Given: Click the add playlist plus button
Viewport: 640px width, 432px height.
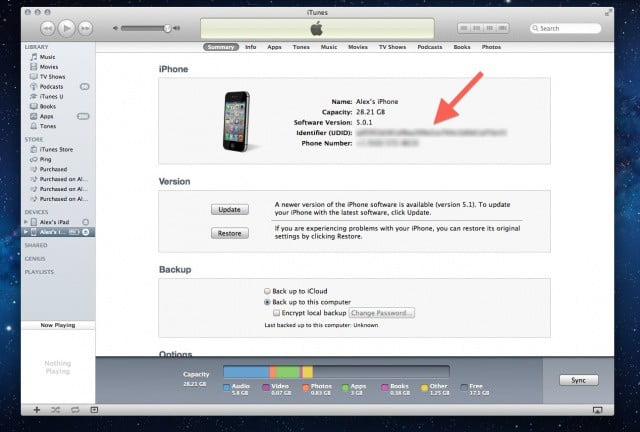Looking at the screenshot, I should pos(37,410).
